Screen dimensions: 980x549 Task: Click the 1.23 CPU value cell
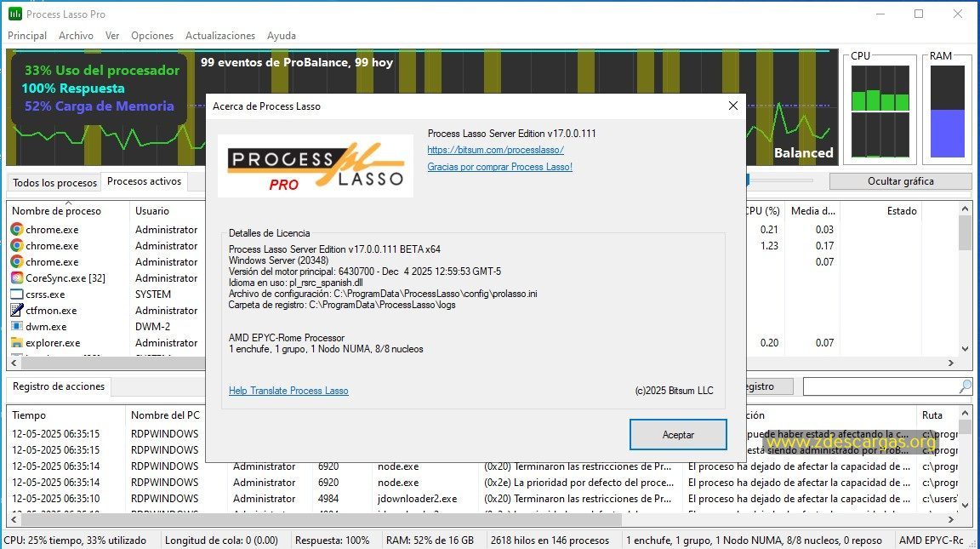coord(769,246)
